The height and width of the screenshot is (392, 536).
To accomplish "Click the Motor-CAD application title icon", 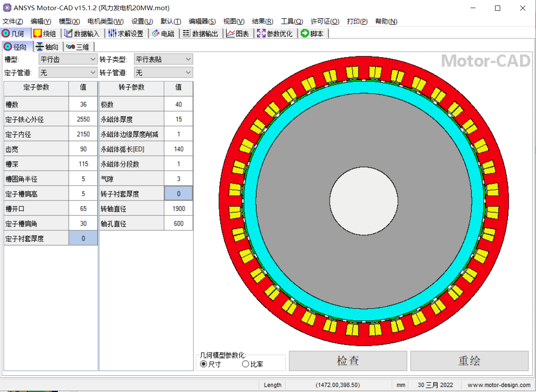I will coord(7,8).
